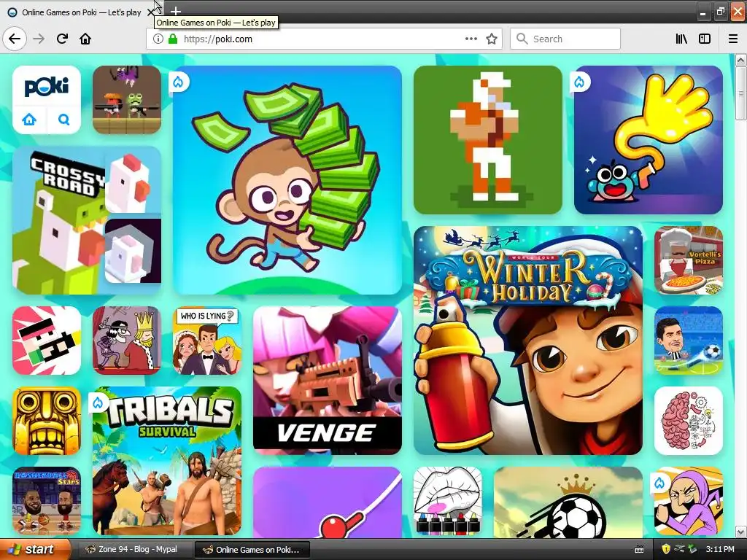Open the Winter Holiday Subway Surfers game
Viewport: 747px width, 560px height.
528,341
